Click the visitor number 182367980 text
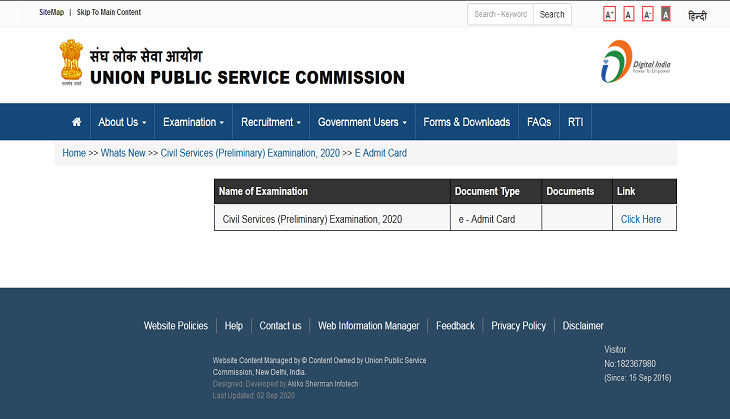This screenshot has width=730, height=419. (630, 364)
